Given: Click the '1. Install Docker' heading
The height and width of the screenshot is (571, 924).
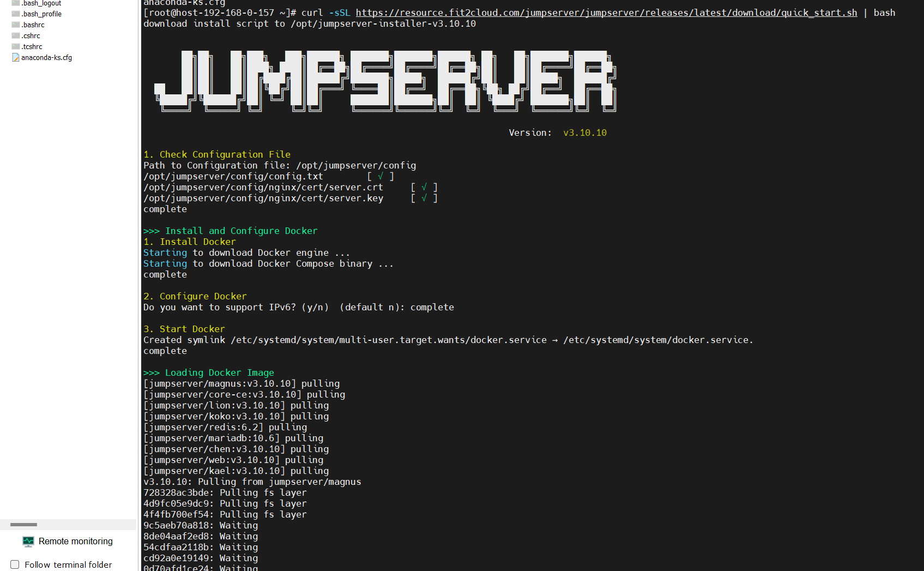Looking at the screenshot, I should point(190,242).
